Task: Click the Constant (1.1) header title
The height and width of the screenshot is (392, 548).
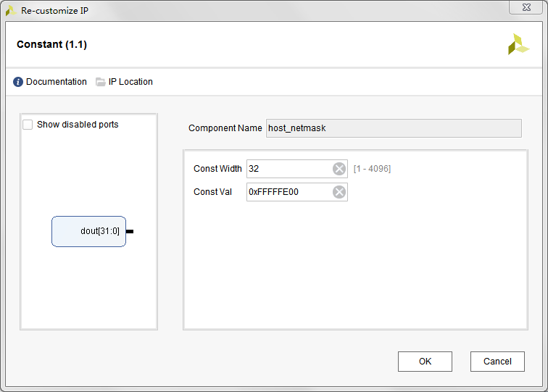Action: (51, 45)
